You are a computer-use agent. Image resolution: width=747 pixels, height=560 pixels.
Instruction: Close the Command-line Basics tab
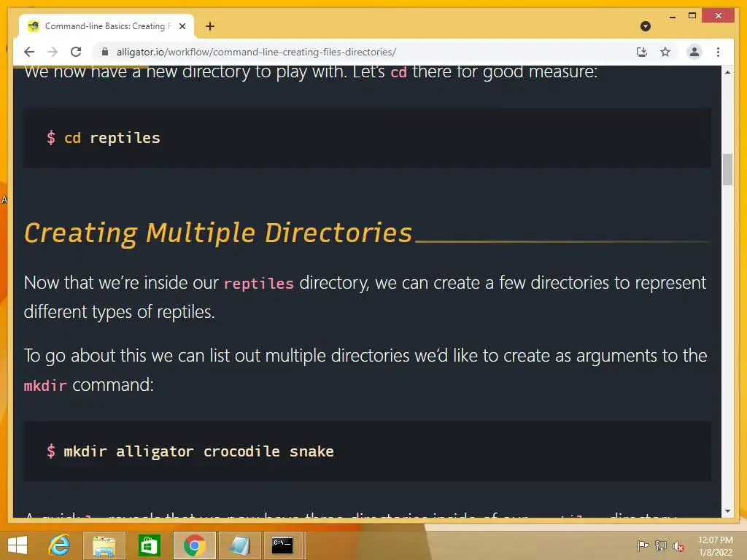(x=182, y=26)
